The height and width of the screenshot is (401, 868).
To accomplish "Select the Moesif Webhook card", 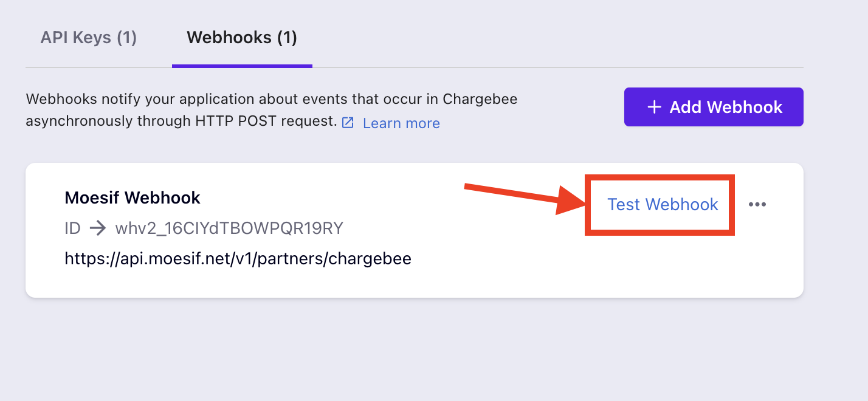I will click(413, 229).
